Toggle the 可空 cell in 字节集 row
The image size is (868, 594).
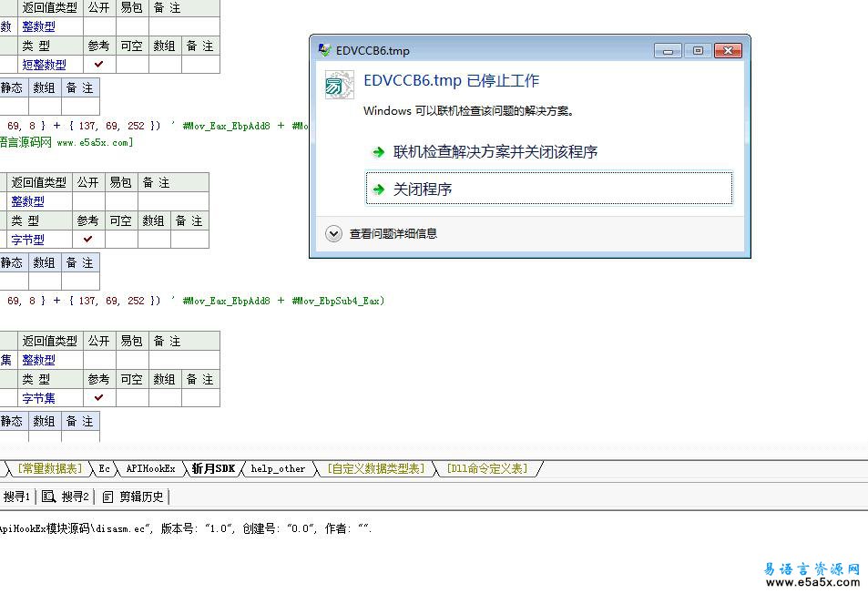pyautogui.click(x=132, y=397)
